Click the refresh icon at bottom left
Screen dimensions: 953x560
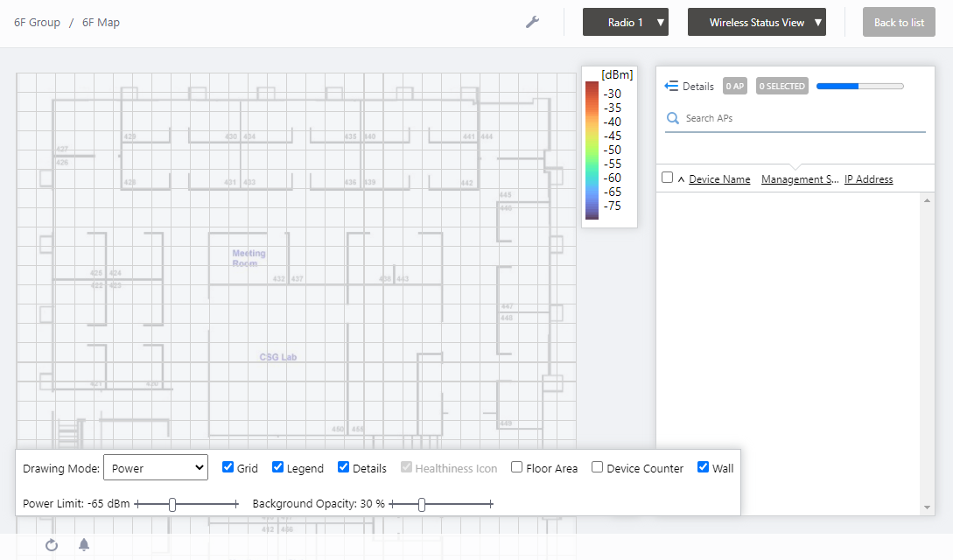52,545
